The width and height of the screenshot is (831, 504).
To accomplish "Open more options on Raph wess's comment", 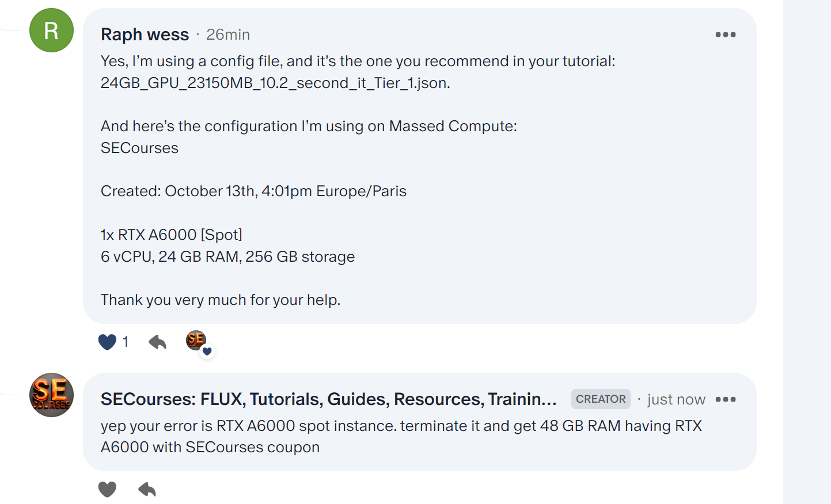I will (x=725, y=35).
